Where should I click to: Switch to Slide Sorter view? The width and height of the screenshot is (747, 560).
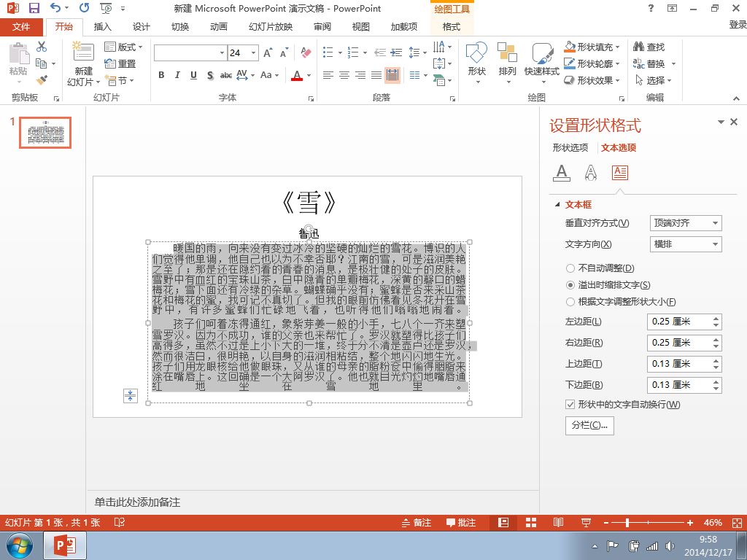531,522
